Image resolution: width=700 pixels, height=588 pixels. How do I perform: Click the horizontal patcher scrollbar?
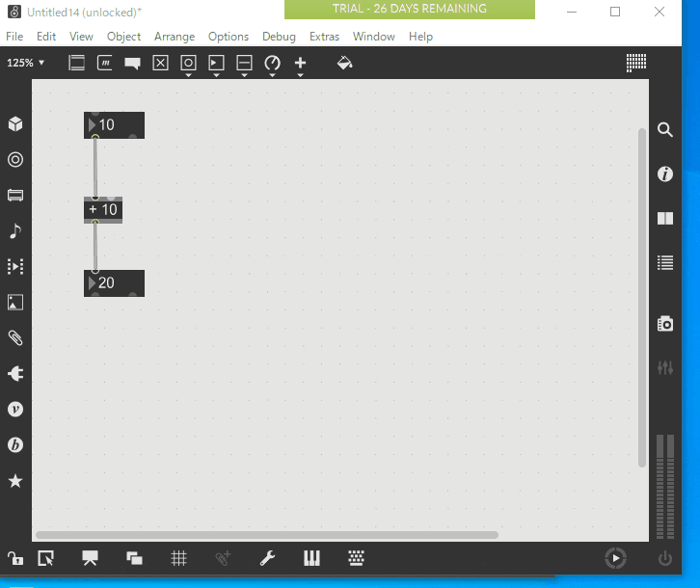click(267, 535)
